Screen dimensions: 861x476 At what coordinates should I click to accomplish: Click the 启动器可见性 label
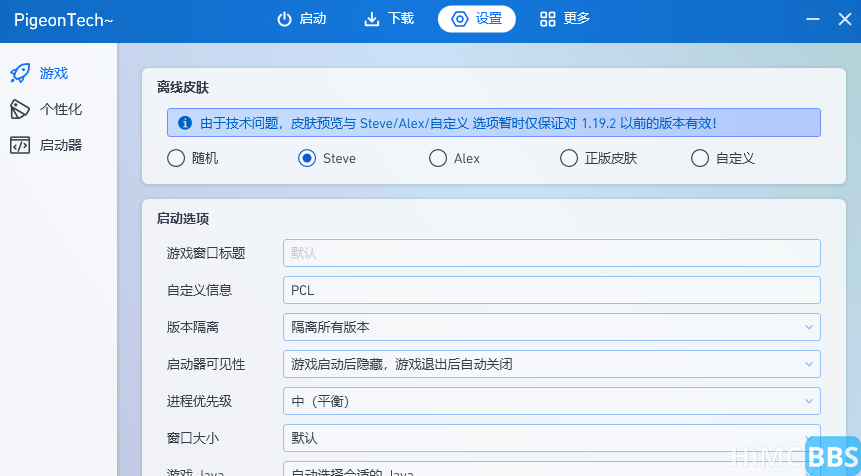pos(206,364)
